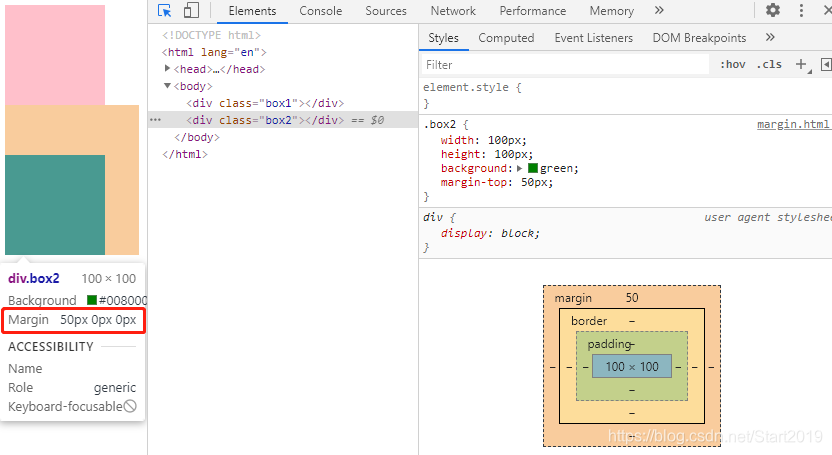Open box2 node ellipsis actions

[x=155, y=120]
